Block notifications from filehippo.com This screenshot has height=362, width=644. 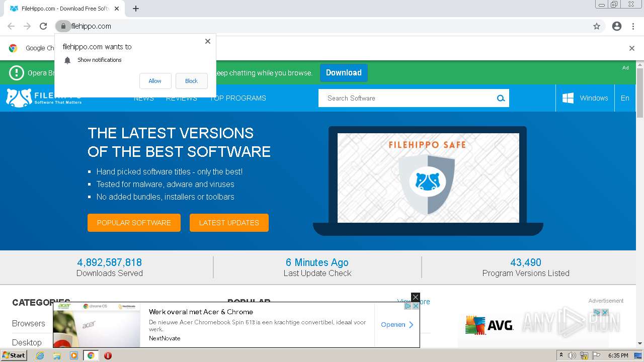tap(191, 81)
